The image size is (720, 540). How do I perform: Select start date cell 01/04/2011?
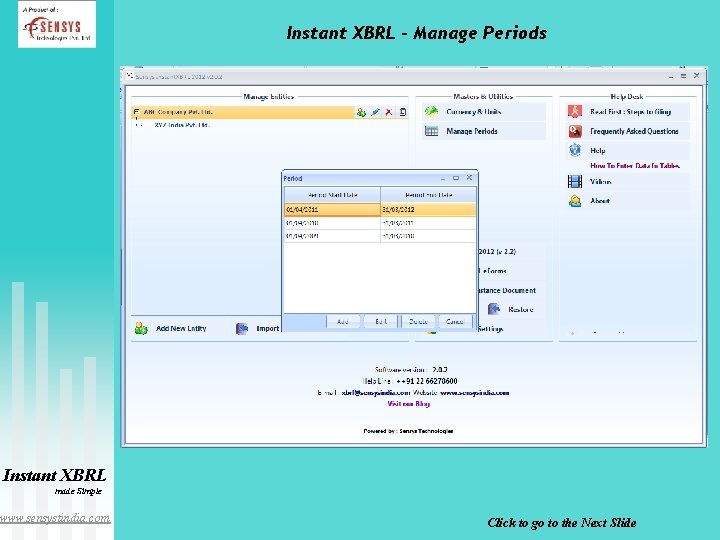[332, 209]
